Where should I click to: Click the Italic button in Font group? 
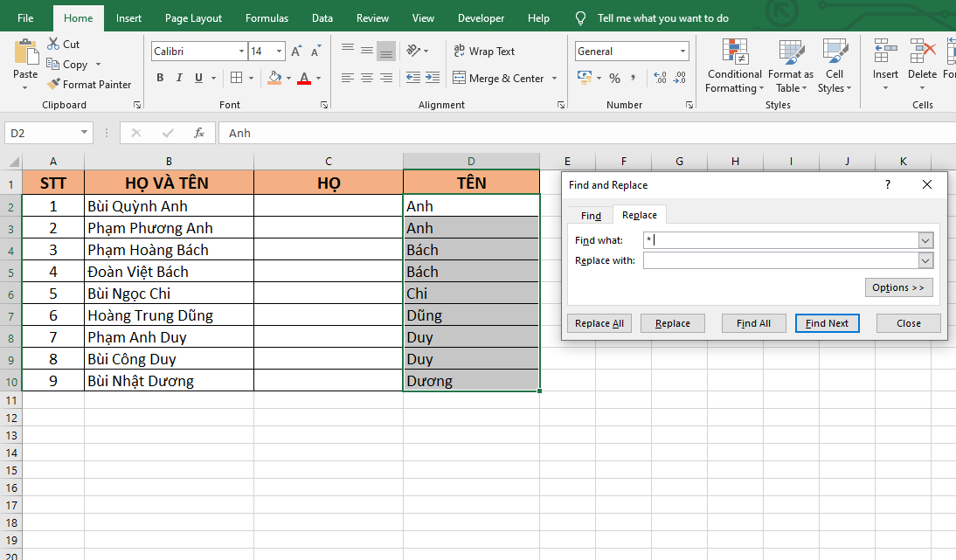(179, 78)
